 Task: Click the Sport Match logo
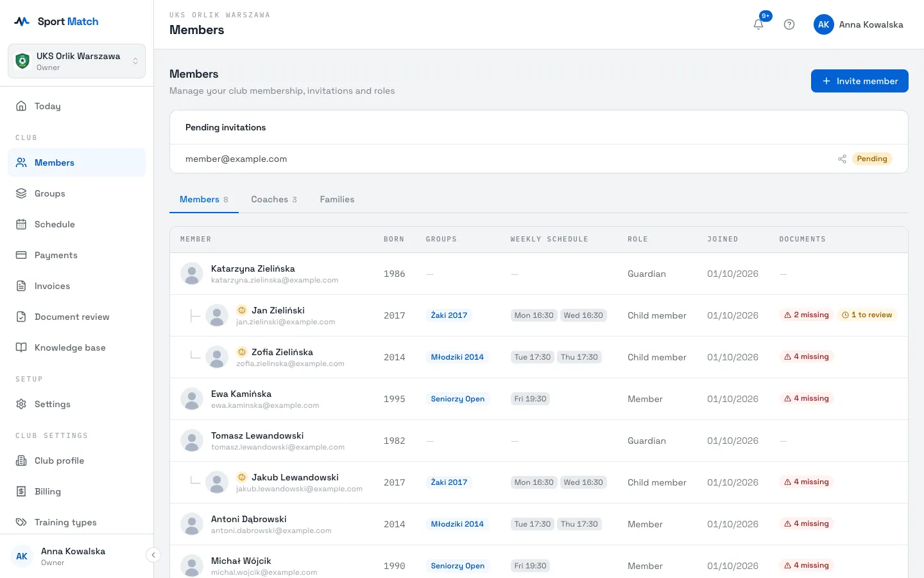point(56,21)
